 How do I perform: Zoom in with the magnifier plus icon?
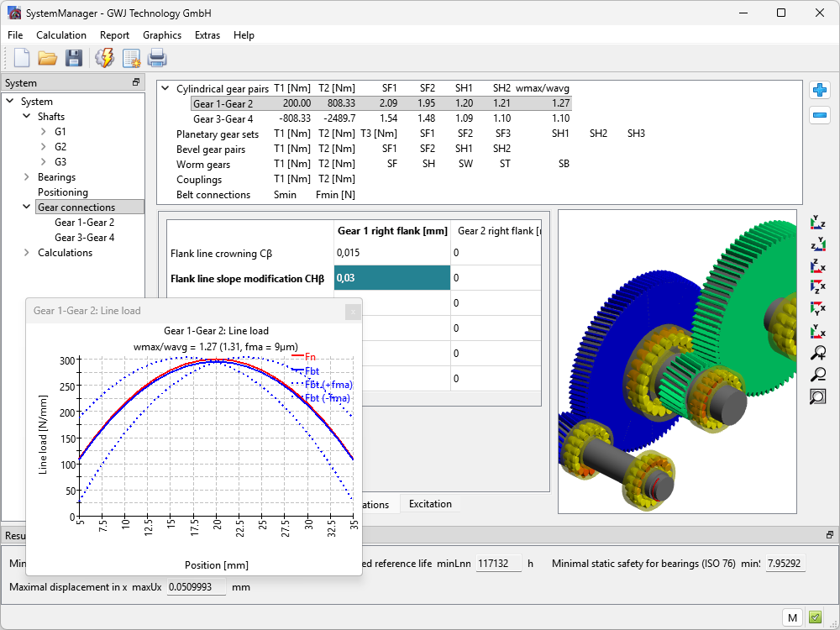(x=817, y=354)
